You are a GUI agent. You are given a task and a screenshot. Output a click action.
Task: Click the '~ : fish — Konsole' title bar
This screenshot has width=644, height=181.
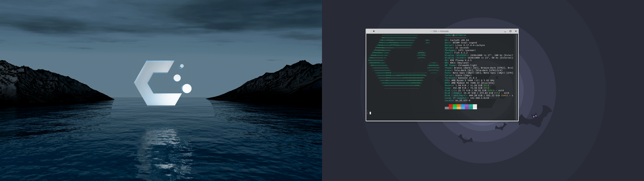pyautogui.click(x=439, y=31)
